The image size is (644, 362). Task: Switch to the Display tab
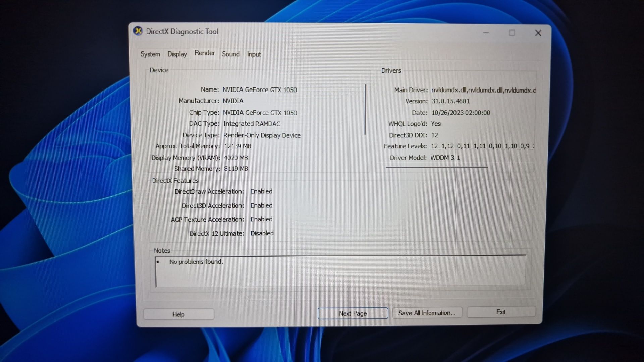pos(177,54)
